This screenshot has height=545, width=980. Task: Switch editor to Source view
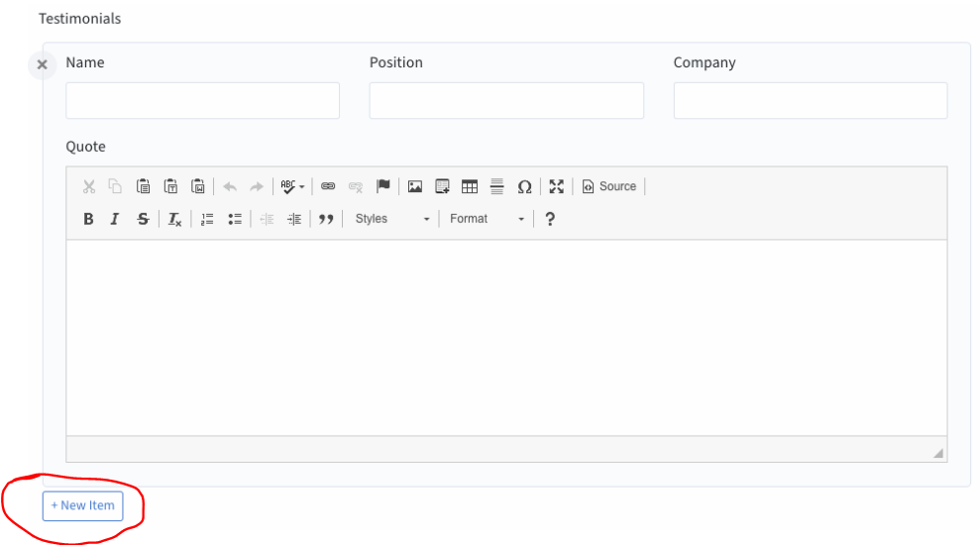point(609,186)
